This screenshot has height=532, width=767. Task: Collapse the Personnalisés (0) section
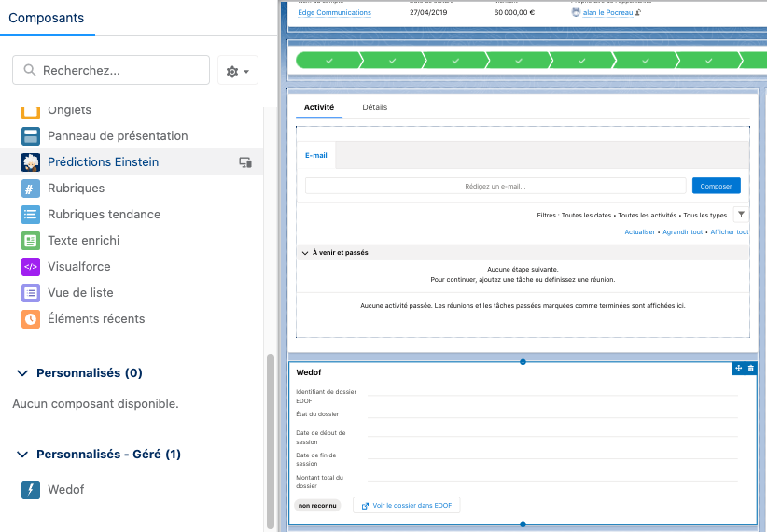(23, 373)
